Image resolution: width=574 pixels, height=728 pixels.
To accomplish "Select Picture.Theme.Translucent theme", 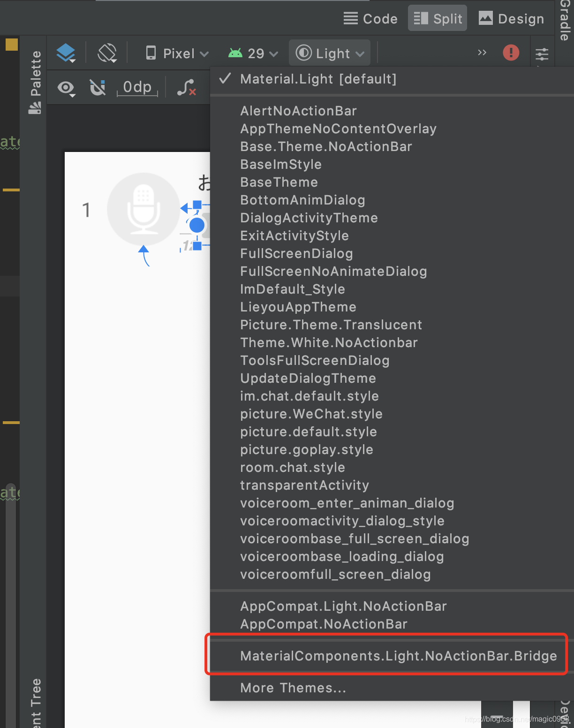I will tap(392, 325).
